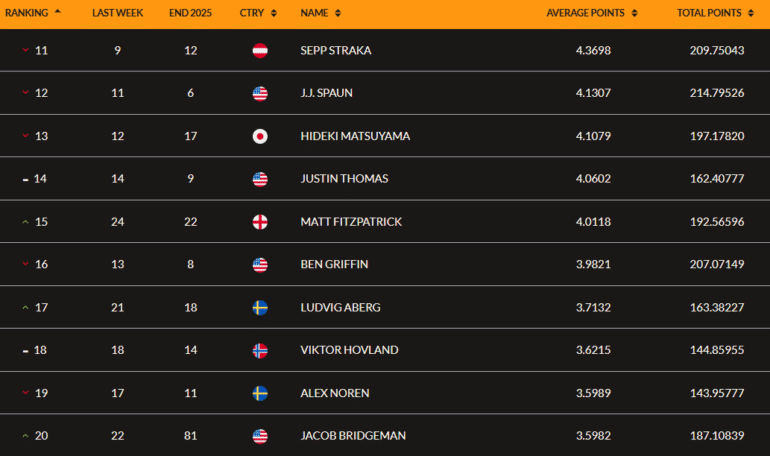Viewport: 770px width, 456px height.
Task: Open Justin Thomas player name
Action: click(x=343, y=179)
